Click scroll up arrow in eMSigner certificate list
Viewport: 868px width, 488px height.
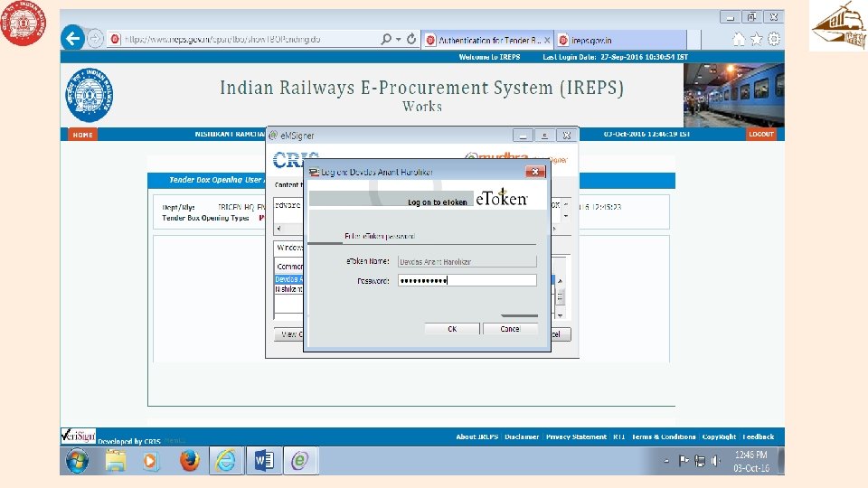pos(561,281)
